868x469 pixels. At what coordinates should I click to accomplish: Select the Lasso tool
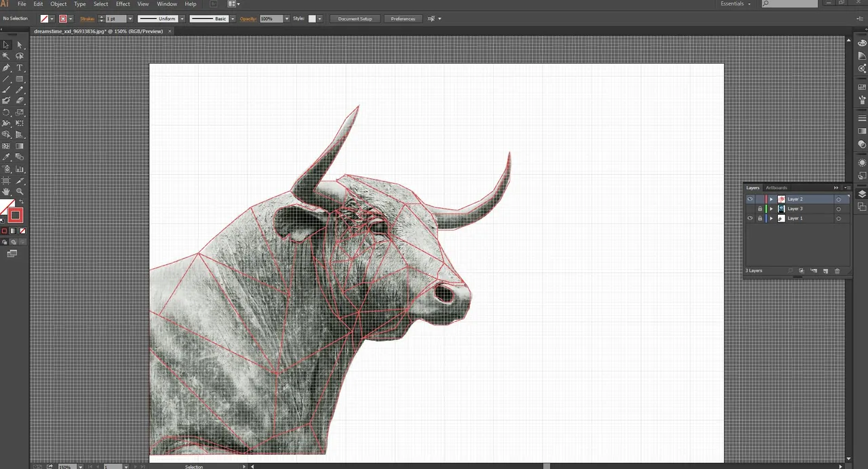20,56
